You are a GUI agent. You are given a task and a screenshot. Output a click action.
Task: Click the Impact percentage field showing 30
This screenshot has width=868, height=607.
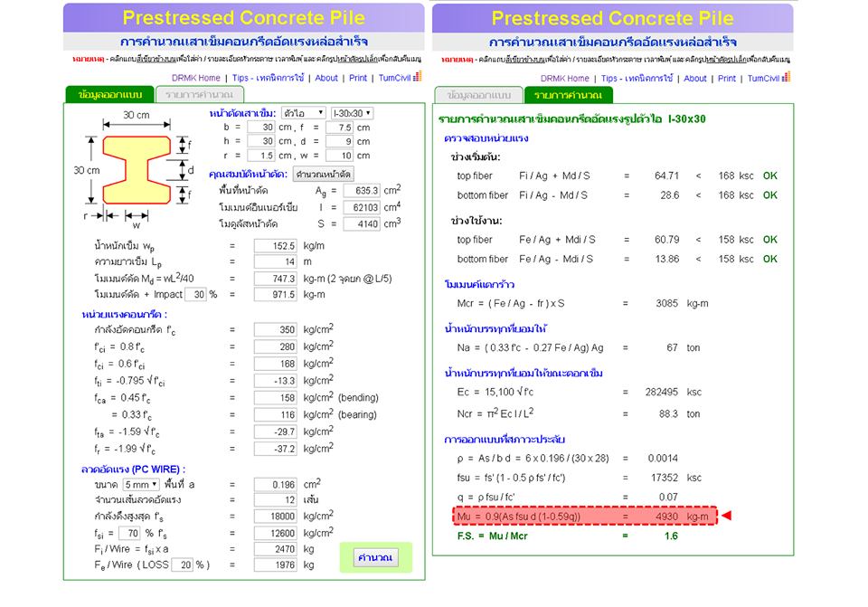pyautogui.click(x=195, y=295)
